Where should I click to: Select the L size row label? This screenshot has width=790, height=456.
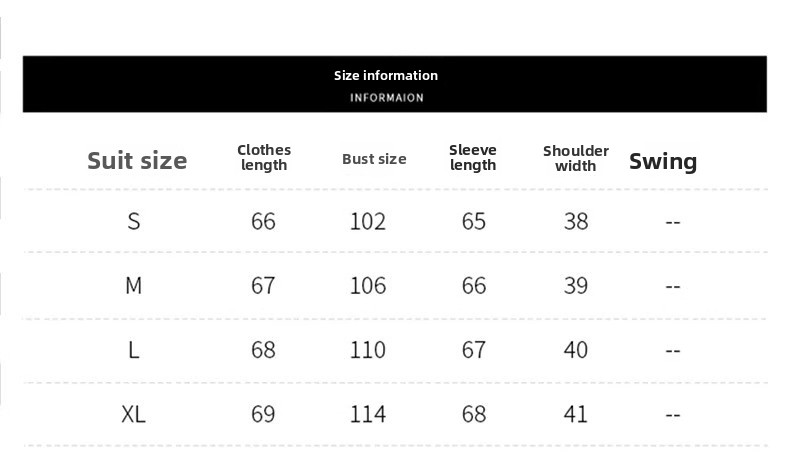click(134, 350)
